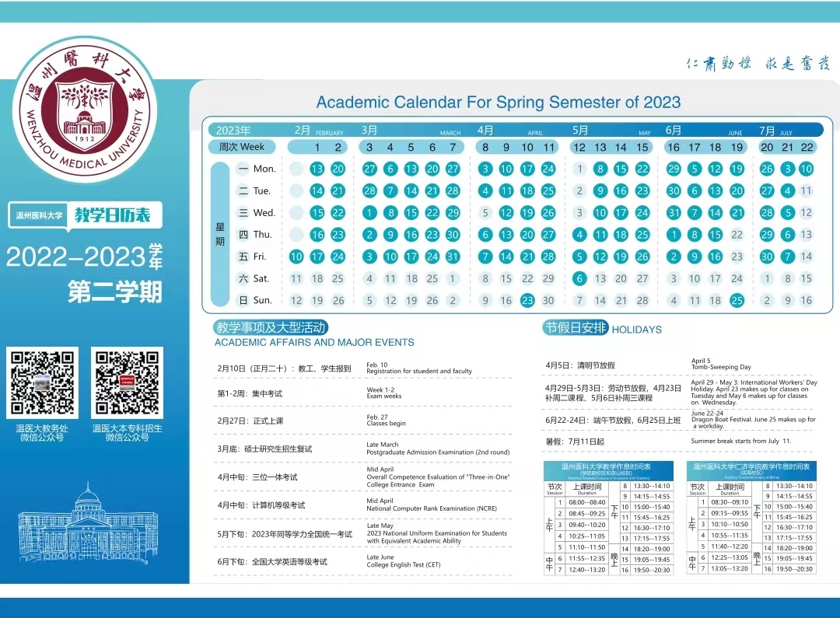Click 'ACADEMIC AFFAIRS AND MAJOR EVENTS' subtitle
This screenshot has width=840, height=618.
click(314, 343)
